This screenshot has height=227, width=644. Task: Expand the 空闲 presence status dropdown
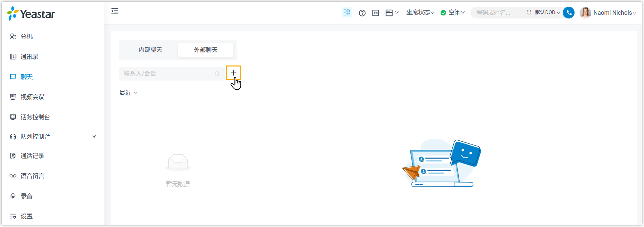453,13
